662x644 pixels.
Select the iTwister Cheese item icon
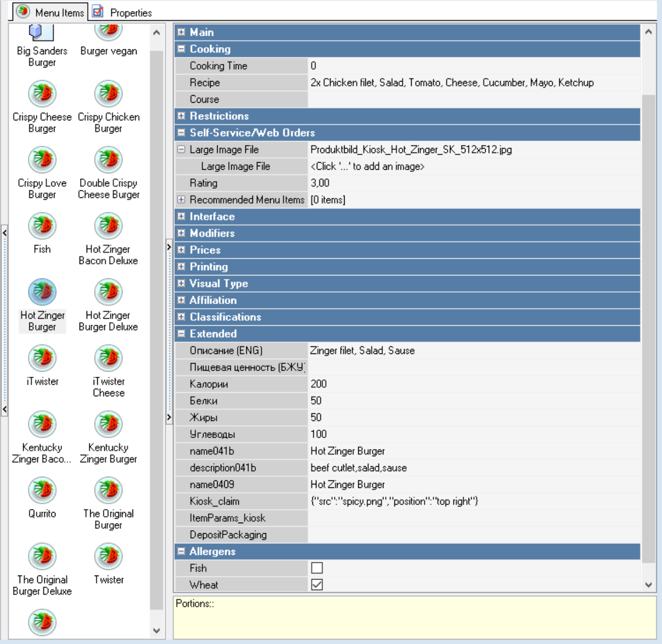click(x=108, y=358)
